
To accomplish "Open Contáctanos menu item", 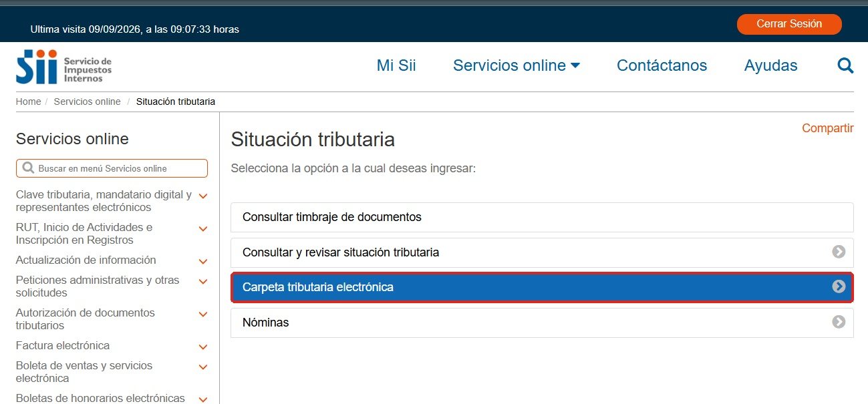I will click(662, 65).
